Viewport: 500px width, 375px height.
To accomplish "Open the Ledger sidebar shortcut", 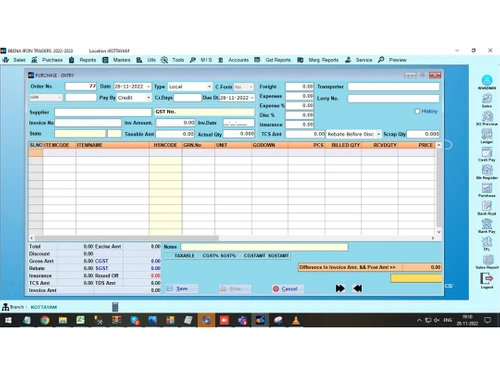I will click(487, 134).
